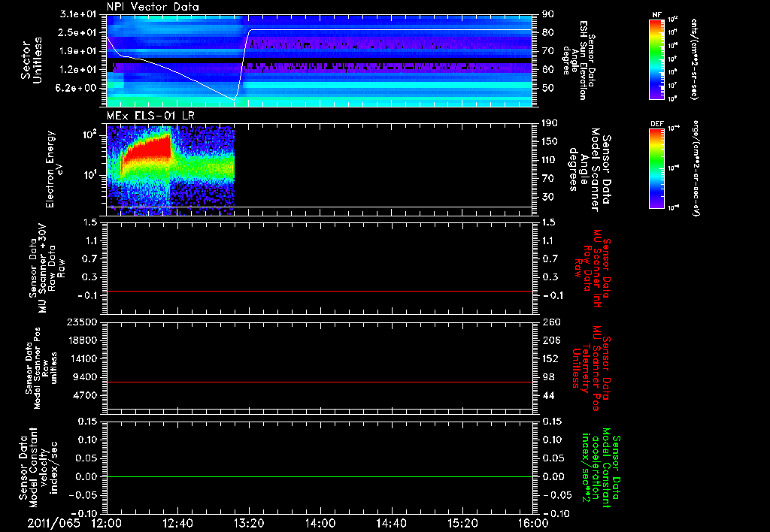This screenshot has height=532, width=770.
Task: Click the "9400" scanner position tick label
Action: (85, 377)
